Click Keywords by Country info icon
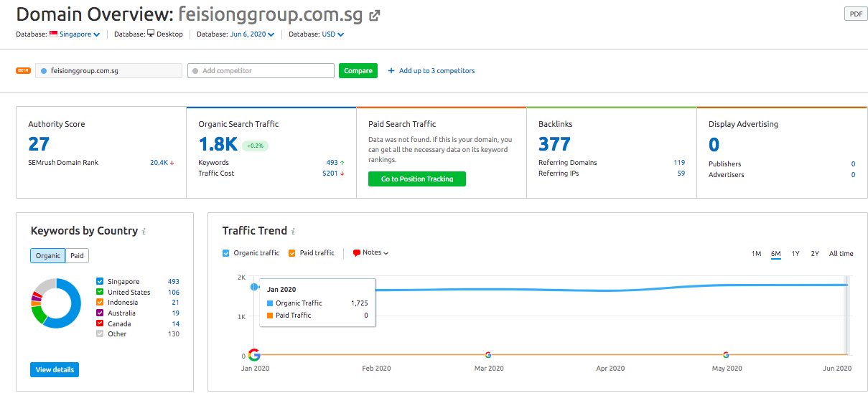The width and height of the screenshot is (868, 393). [x=144, y=232]
